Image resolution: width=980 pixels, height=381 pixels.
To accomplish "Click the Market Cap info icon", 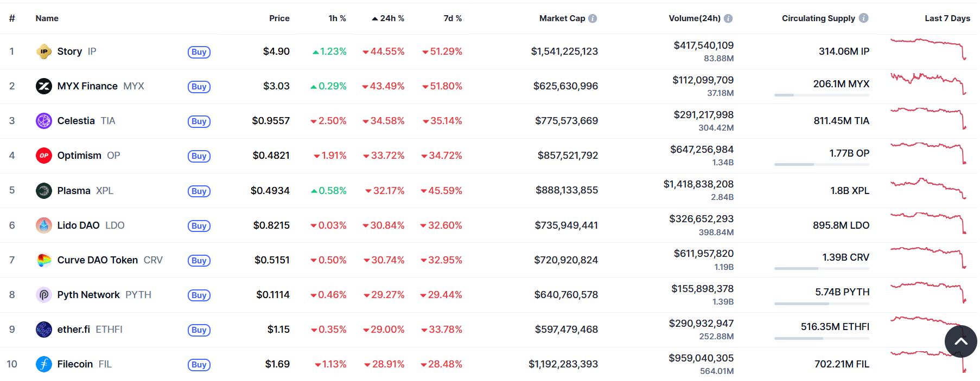I will tap(593, 18).
